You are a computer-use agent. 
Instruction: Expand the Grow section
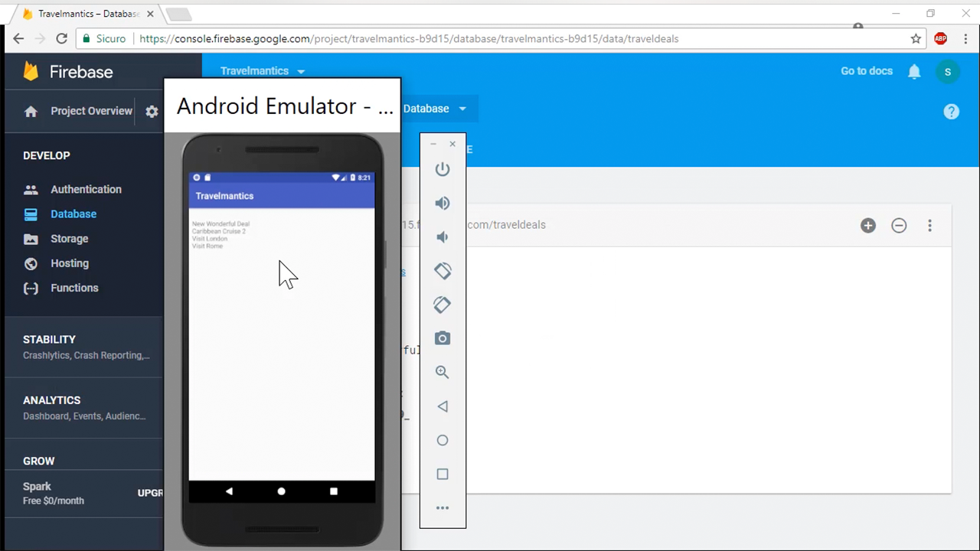(x=38, y=461)
